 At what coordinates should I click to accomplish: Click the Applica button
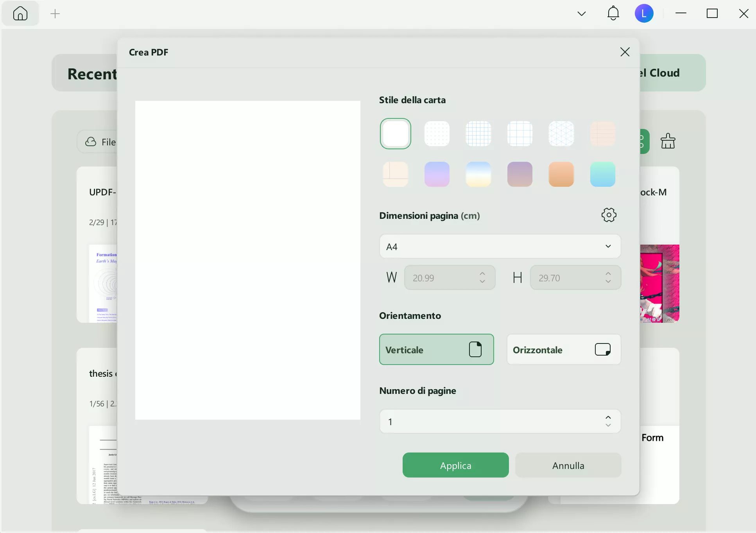(x=455, y=465)
